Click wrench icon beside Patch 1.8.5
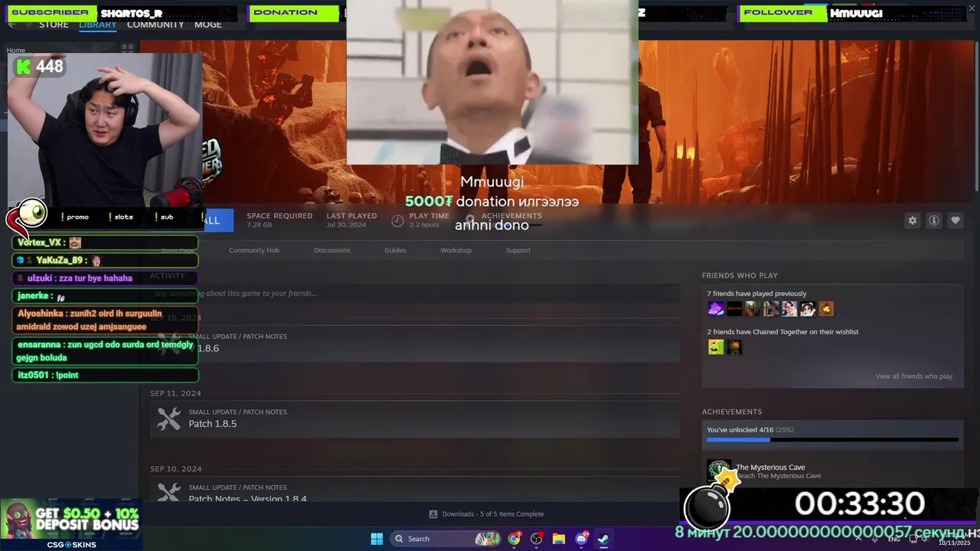The width and height of the screenshot is (980, 551). 168,419
